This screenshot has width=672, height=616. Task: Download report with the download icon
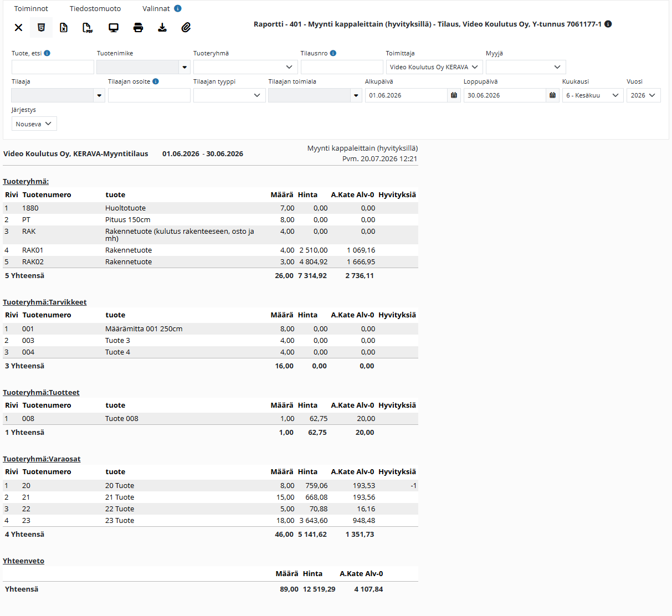coord(162,28)
